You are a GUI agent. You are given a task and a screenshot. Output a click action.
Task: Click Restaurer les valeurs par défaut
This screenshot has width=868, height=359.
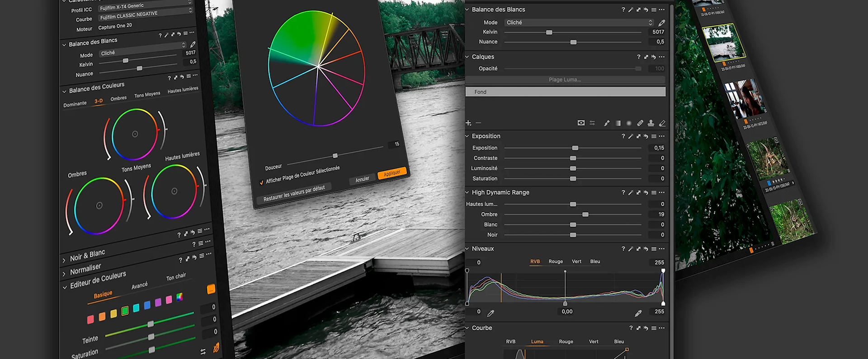coord(294,194)
